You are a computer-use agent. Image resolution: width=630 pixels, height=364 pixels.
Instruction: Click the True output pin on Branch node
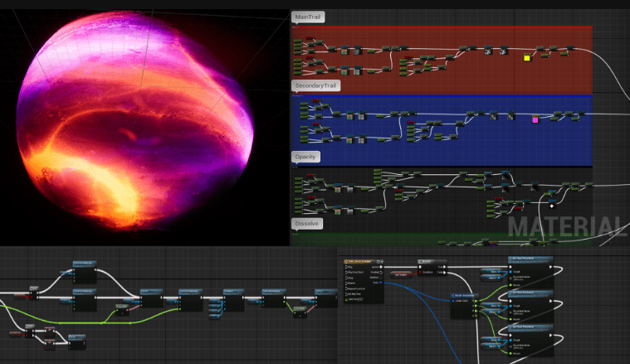[444, 267]
